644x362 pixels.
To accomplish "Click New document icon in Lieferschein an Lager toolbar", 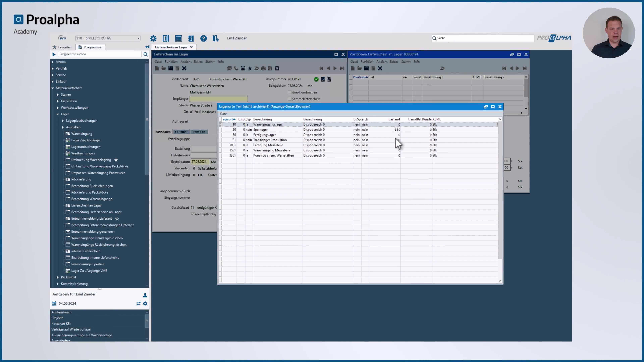I will pyautogui.click(x=157, y=68).
